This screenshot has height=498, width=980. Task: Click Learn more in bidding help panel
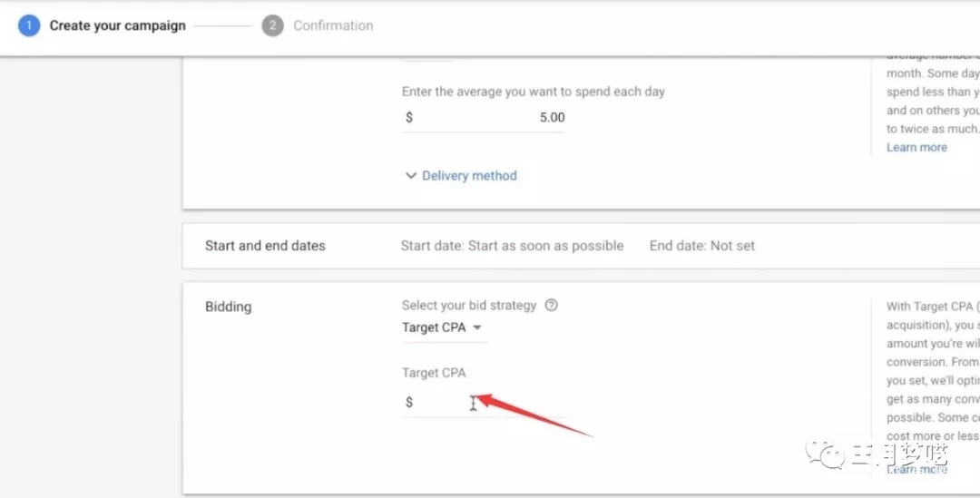tap(916, 469)
